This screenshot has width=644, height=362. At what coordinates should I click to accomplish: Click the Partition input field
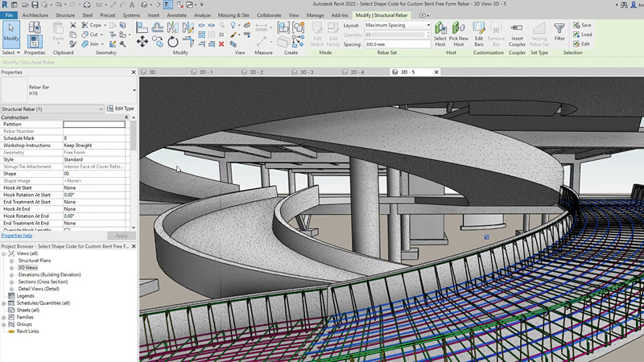[94, 125]
